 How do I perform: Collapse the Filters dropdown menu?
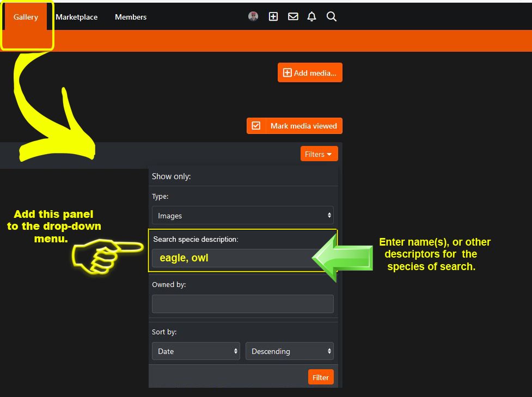point(319,154)
